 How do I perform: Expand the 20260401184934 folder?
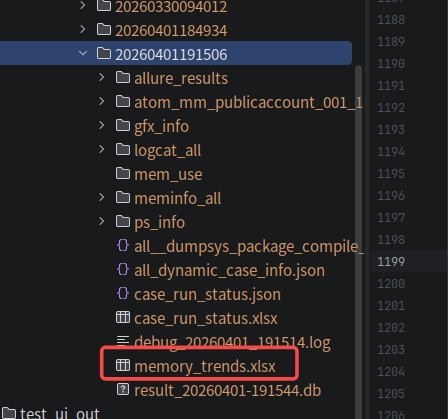(83, 29)
